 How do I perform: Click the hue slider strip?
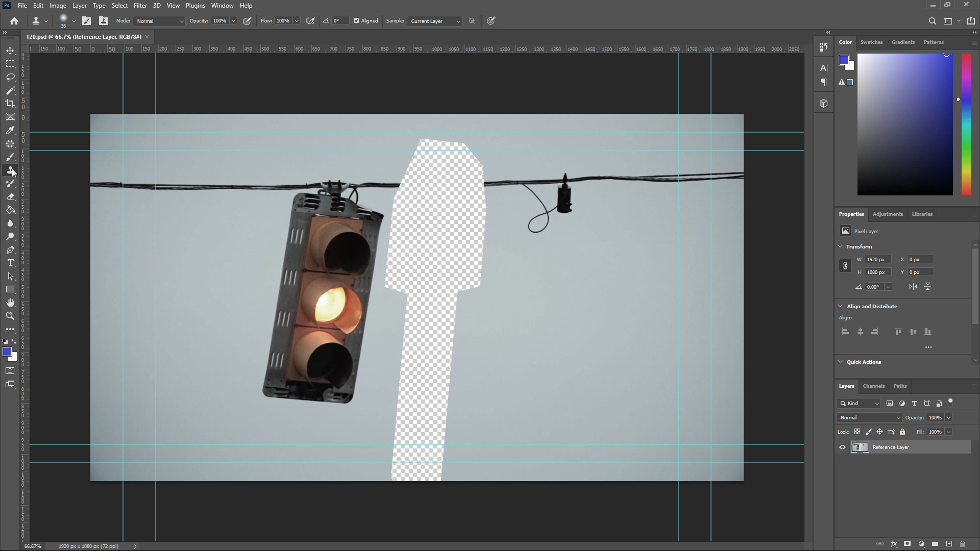pos(966,124)
